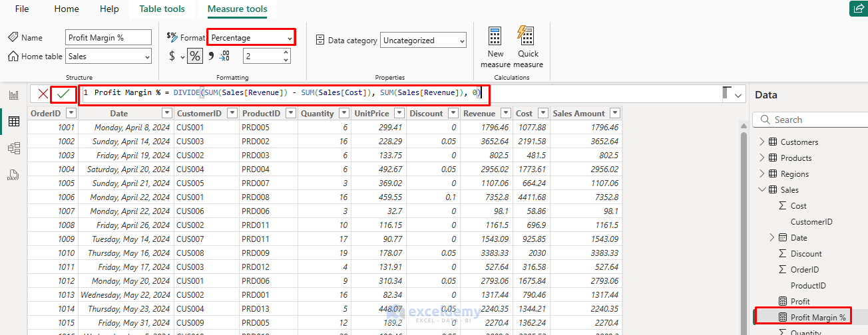The width and height of the screenshot is (868, 335).
Task: Expand the Products table
Action: pyautogui.click(x=762, y=158)
